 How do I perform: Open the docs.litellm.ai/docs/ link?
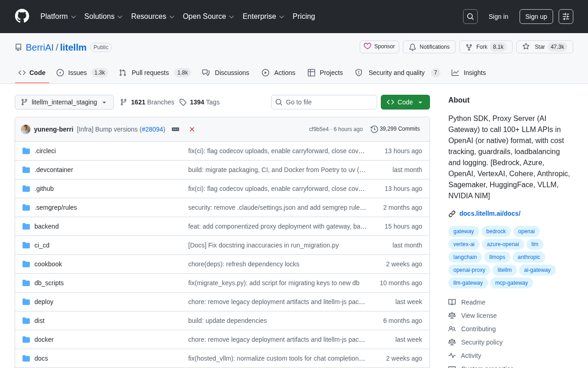(x=490, y=213)
